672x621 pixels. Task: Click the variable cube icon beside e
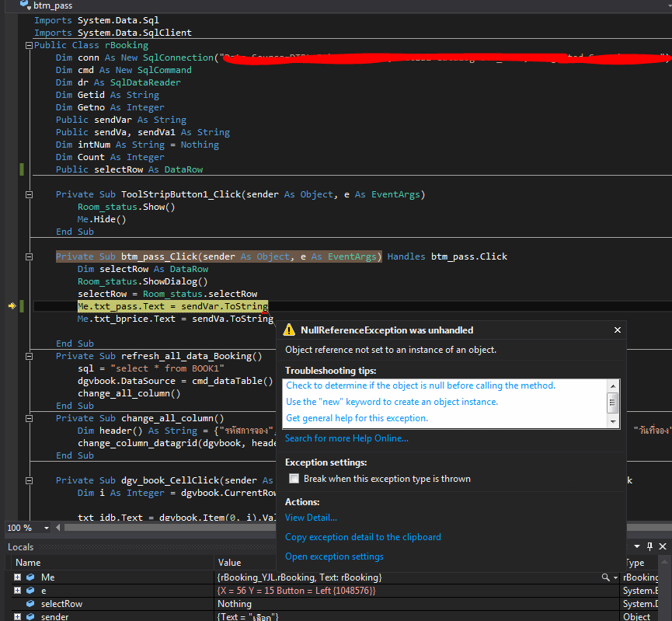30,591
